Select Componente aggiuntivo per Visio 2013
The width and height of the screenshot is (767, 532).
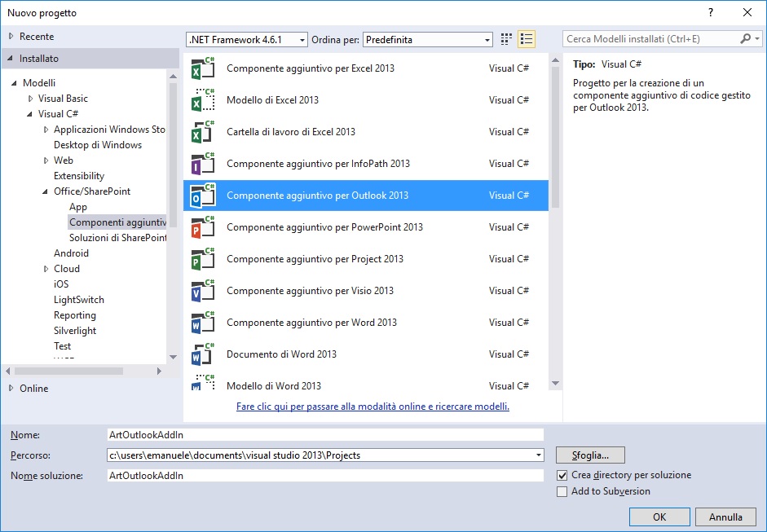366,291
